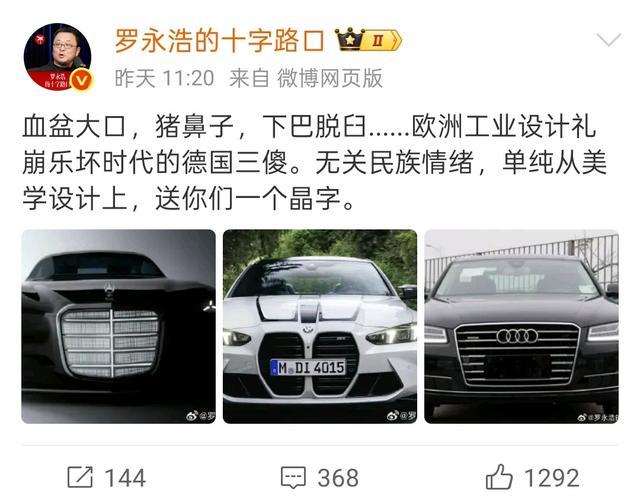Open the 微博网页版 source link
This screenshot has height=502, width=640.
point(330,78)
